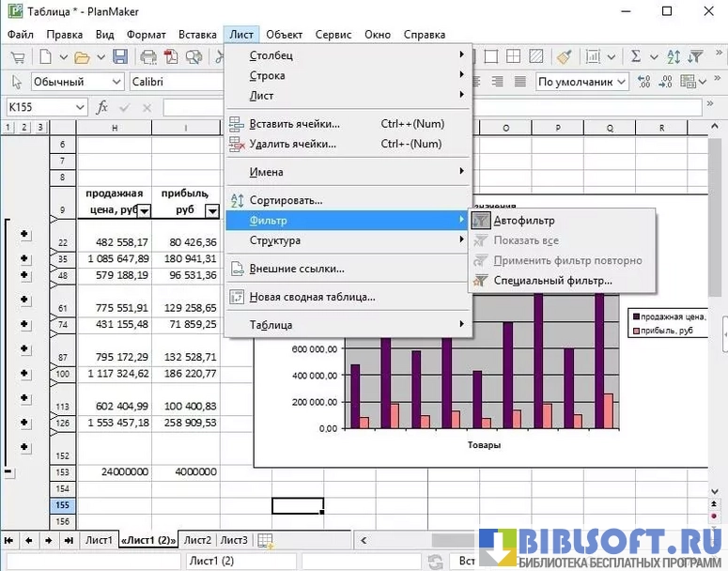Collapse the outline group at row 153
The width and height of the screenshot is (728, 571).
[8, 472]
